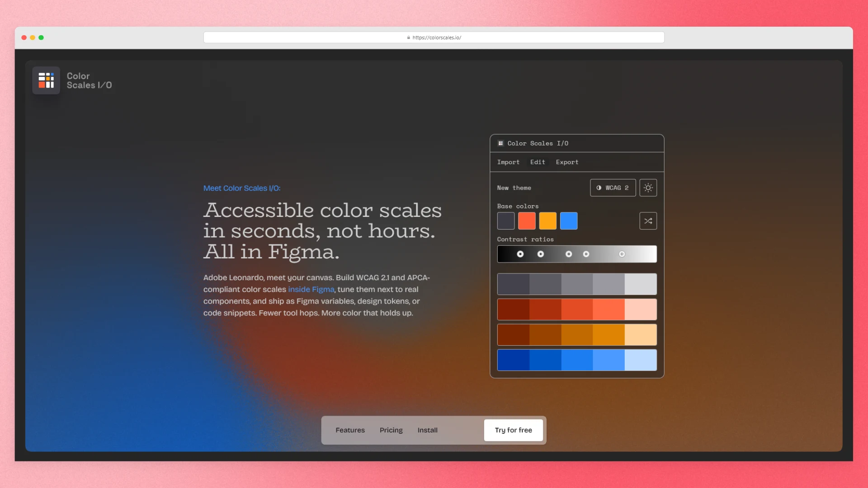The image size is (868, 488).
Task: Shuffle base colors with the randomize icon
Action: pyautogui.click(x=648, y=221)
